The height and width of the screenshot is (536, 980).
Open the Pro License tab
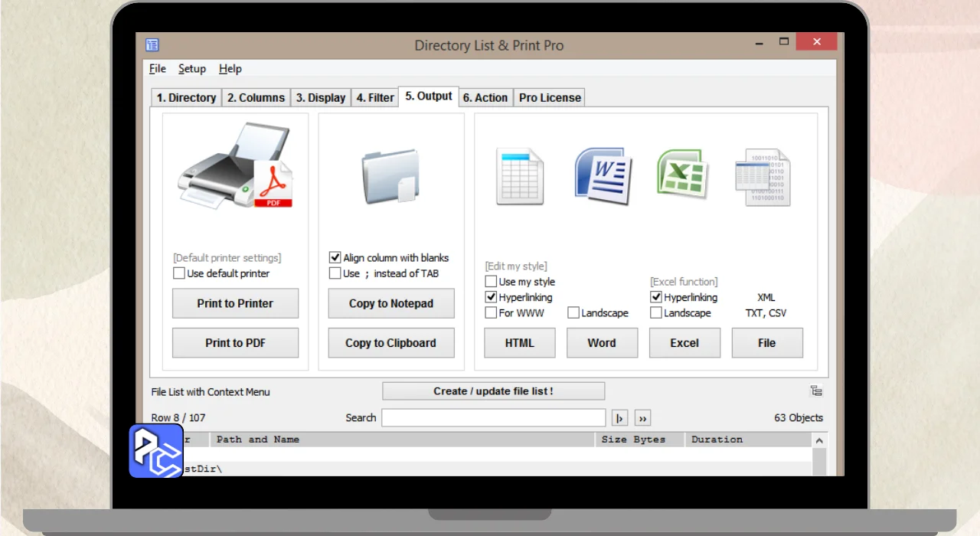pyautogui.click(x=550, y=97)
